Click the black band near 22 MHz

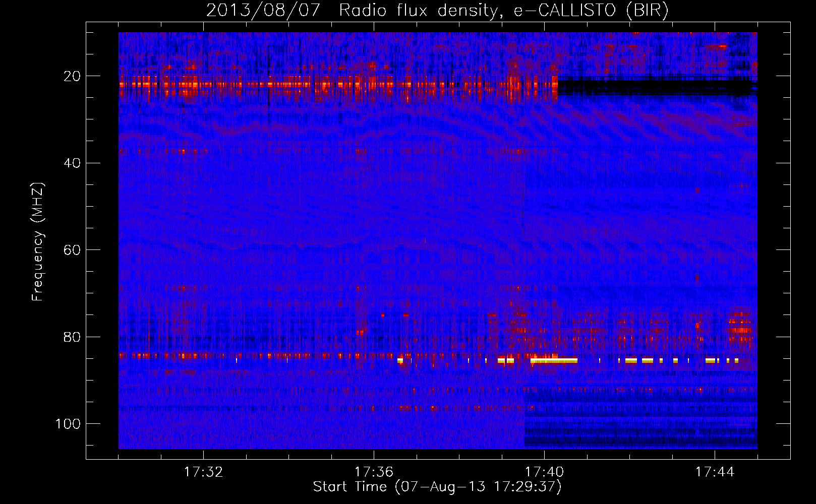[657, 87]
